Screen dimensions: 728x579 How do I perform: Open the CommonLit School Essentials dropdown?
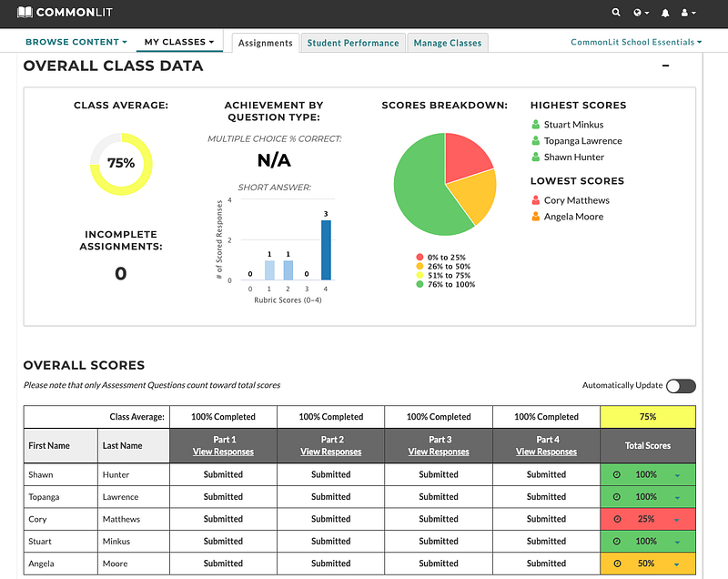[636, 42]
